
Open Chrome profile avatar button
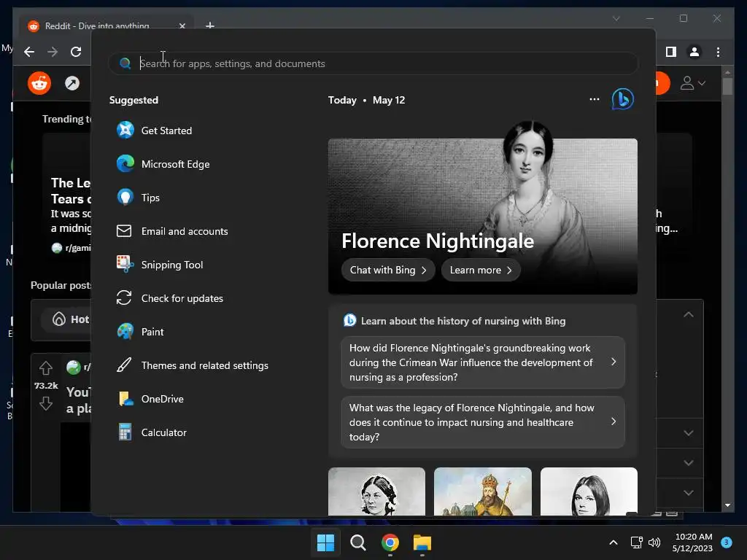694,52
